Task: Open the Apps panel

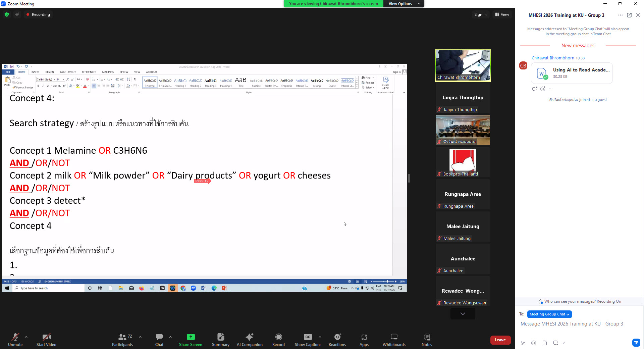Action: click(x=364, y=340)
